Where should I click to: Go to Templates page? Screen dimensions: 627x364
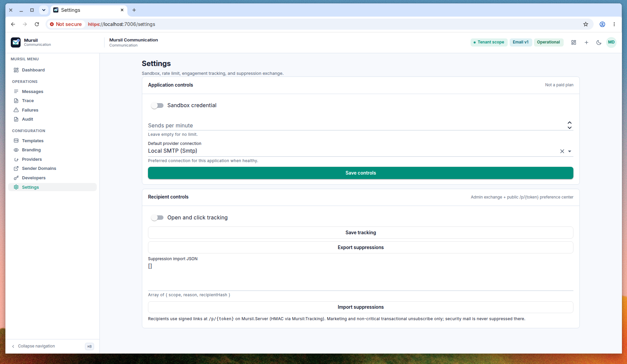[52, 141]
